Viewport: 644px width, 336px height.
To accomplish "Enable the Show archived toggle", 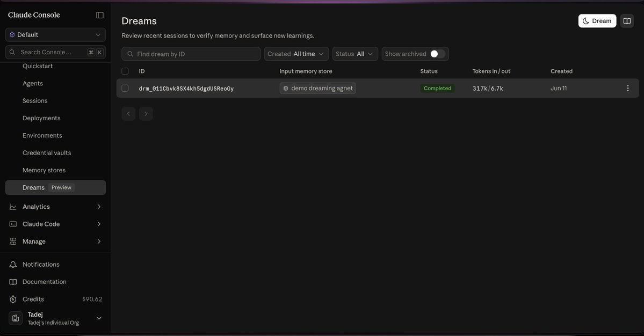I will [x=437, y=54].
